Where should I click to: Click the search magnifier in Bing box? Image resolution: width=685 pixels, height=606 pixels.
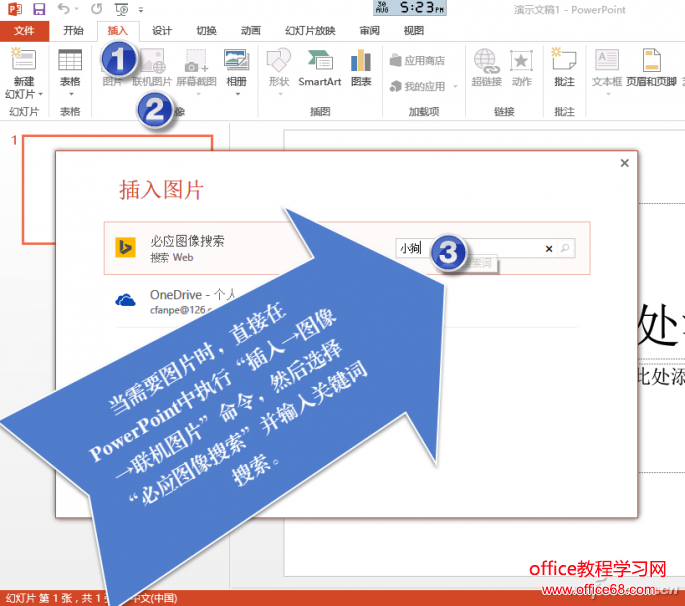click(x=565, y=249)
